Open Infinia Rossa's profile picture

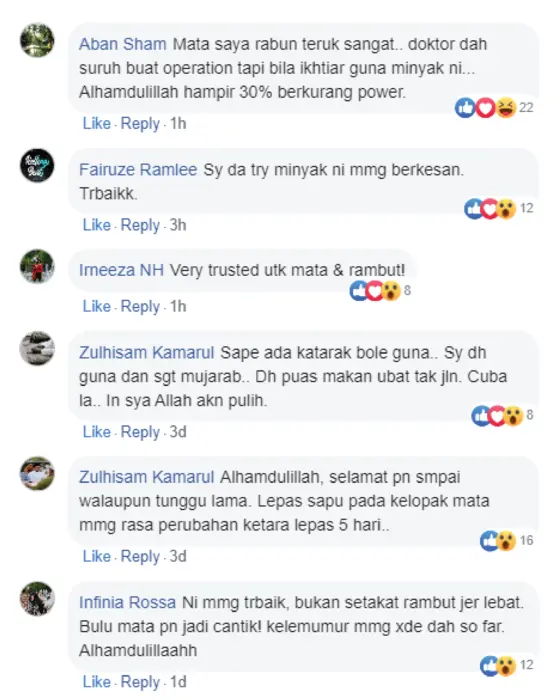click(37, 599)
